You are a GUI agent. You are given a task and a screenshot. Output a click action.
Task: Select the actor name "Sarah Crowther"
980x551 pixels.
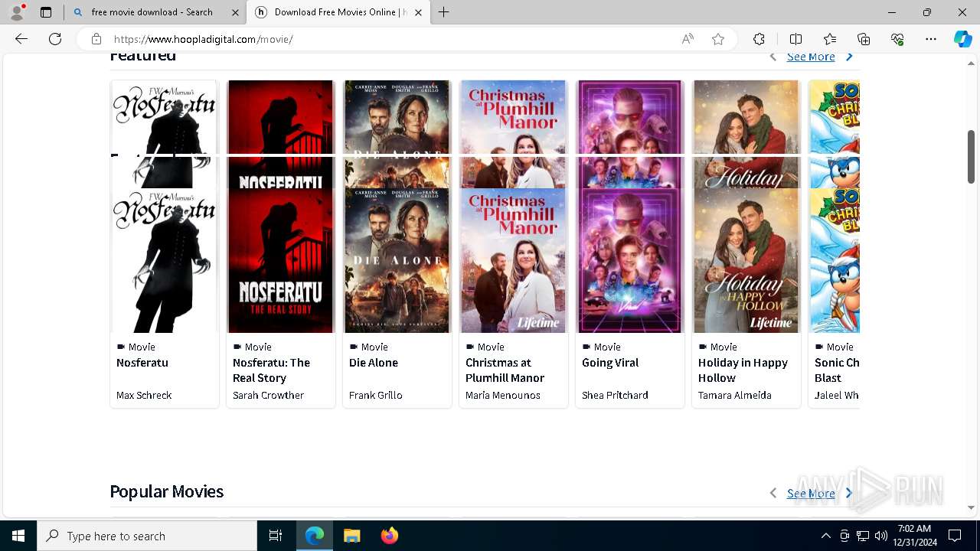point(268,396)
